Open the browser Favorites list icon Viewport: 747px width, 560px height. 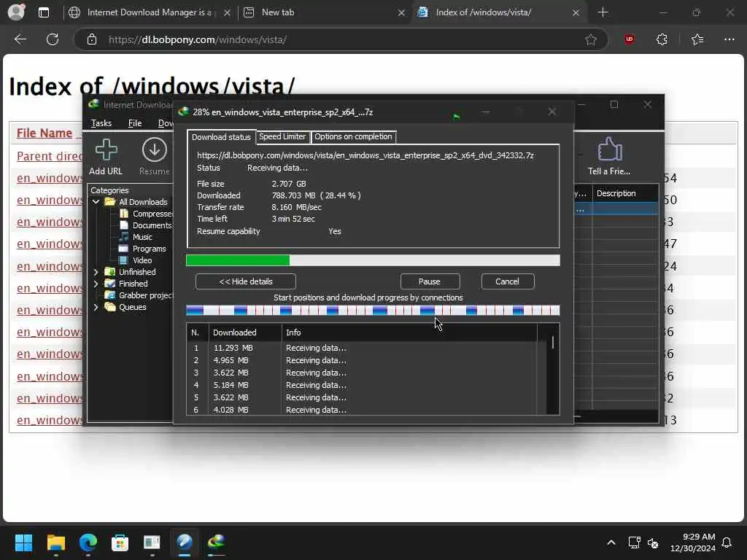(x=697, y=39)
